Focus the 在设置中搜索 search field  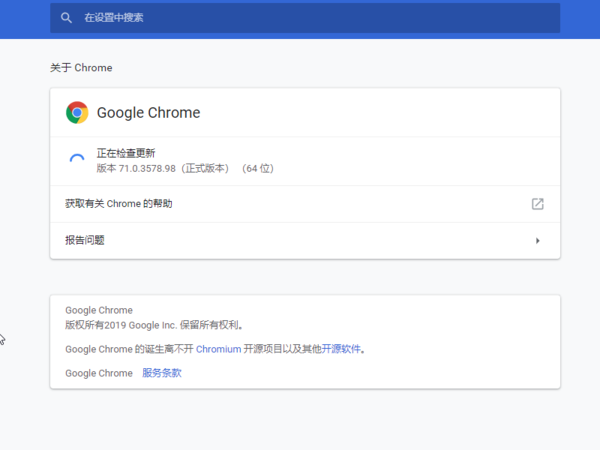pos(300,18)
